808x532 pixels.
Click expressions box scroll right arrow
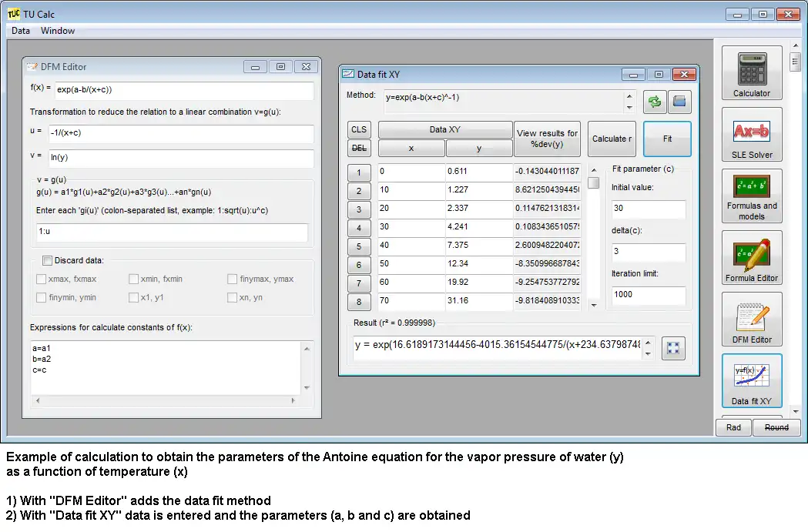293,400
